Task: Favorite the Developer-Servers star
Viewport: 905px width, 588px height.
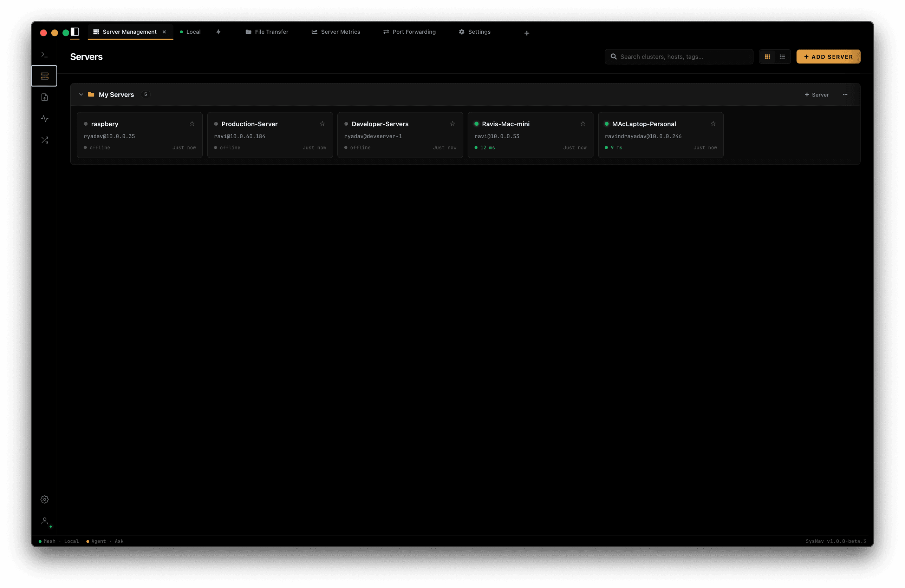Action: pyautogui.click(x=452, y=124)
